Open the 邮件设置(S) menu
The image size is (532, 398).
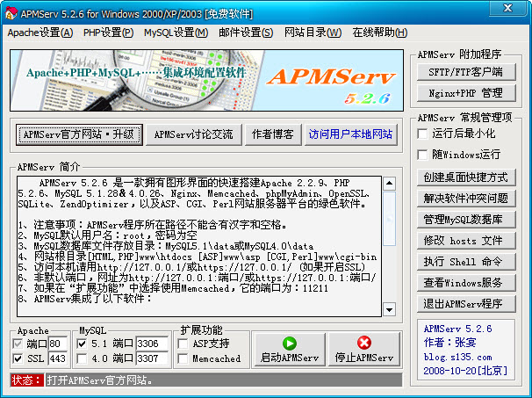tap(246, 33)
